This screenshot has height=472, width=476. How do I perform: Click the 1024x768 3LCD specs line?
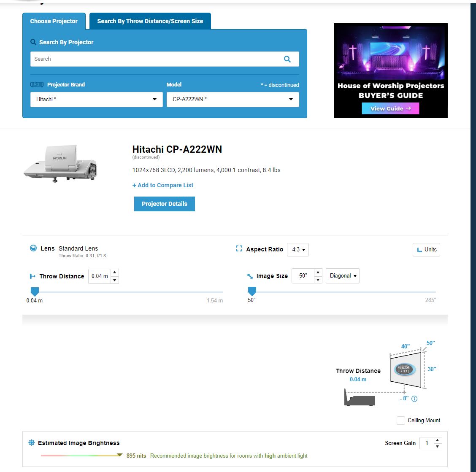pos(206,170)
